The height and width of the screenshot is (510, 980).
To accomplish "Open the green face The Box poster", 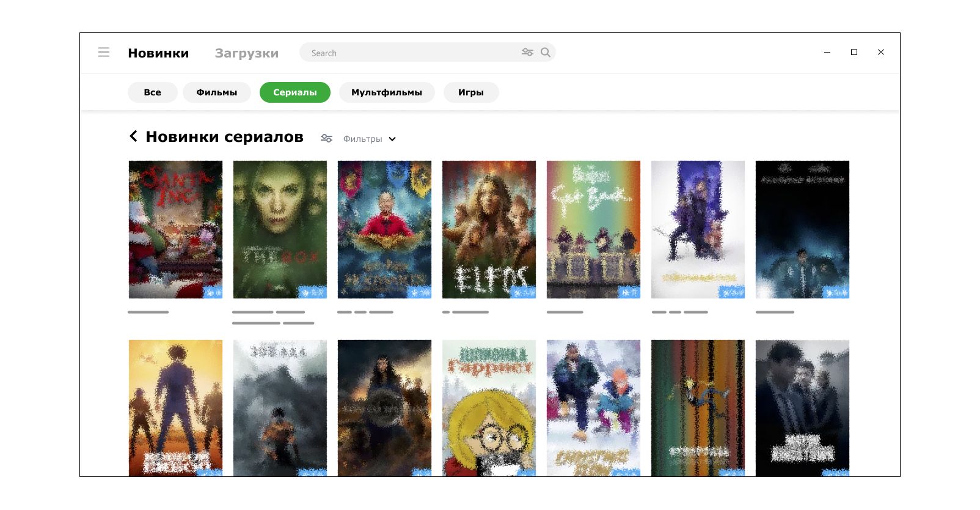I will 280,229.
